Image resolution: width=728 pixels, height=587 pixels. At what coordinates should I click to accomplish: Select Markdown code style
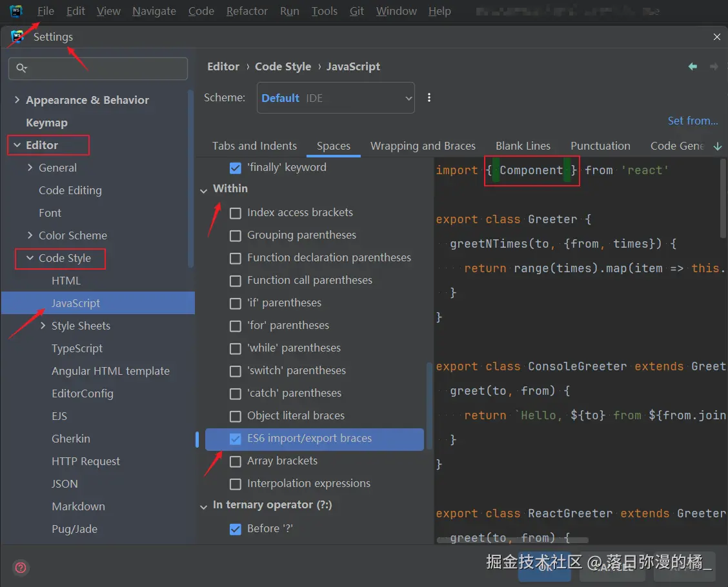pos(78,506)
